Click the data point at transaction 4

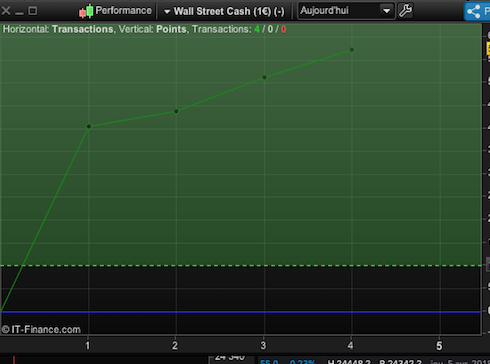[x=352, y=50]
